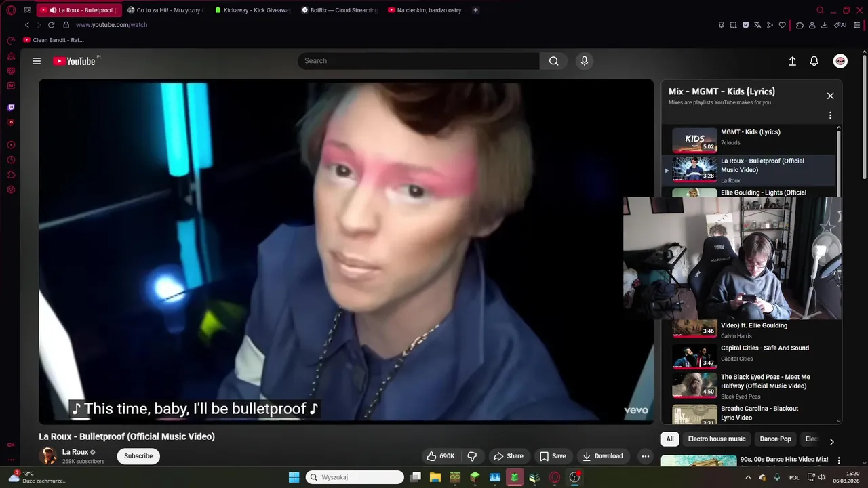
Task: Open the Opera translate page icon
Action: (x=757, y=25)
